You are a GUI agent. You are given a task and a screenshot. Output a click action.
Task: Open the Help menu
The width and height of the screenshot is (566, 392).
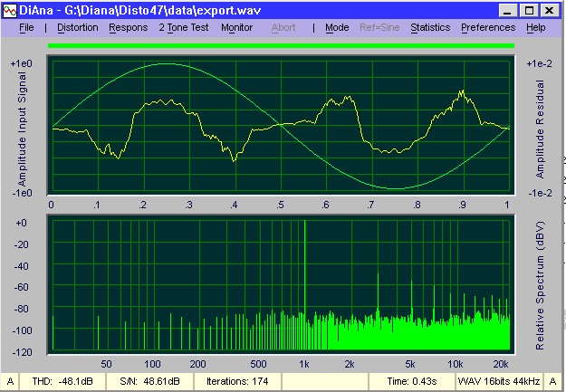click(x=536, y=27)
